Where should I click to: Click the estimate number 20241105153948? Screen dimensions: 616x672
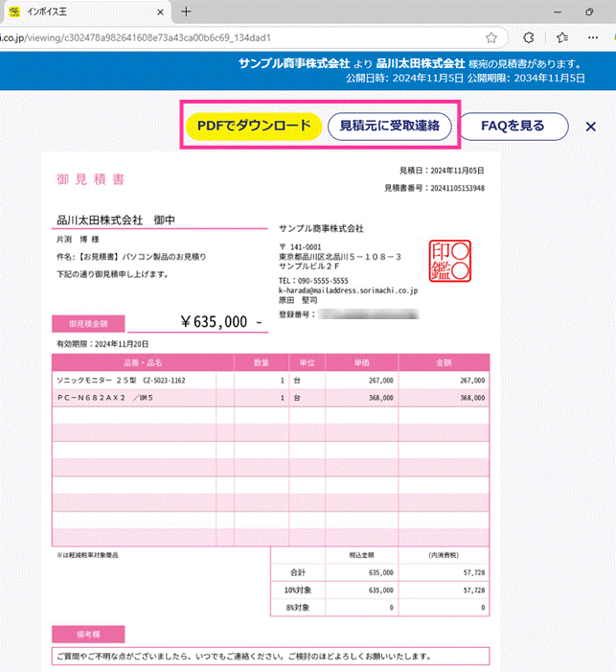tap(458, 188)
